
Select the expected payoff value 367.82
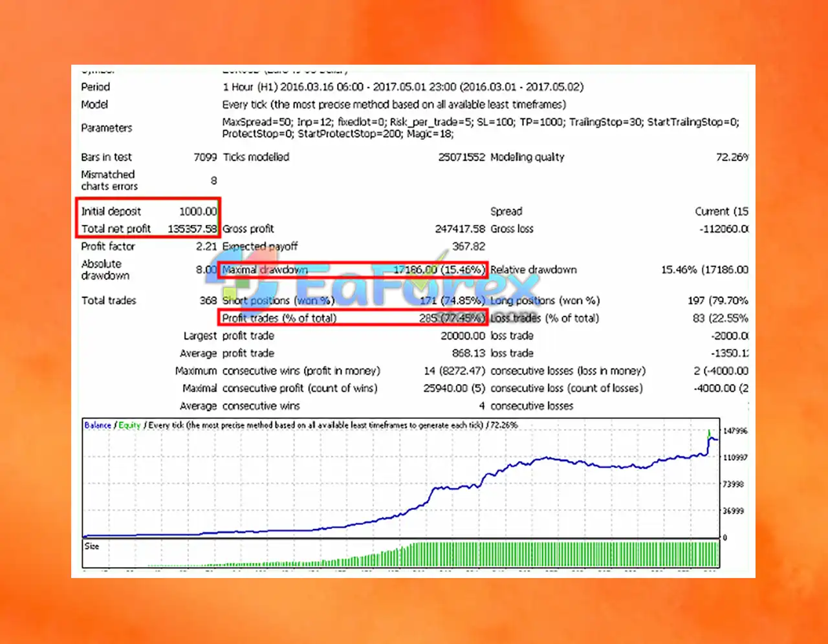[x=468, y=246]
